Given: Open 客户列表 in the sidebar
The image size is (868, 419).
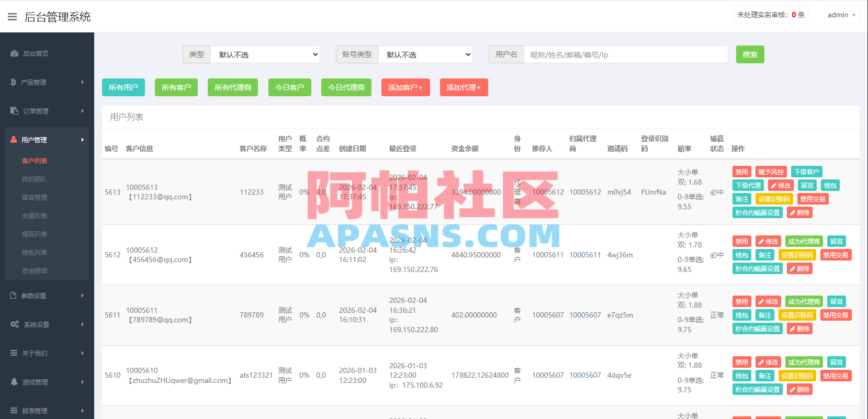Looking at the screenshot, I should click(x=35, y=161).
